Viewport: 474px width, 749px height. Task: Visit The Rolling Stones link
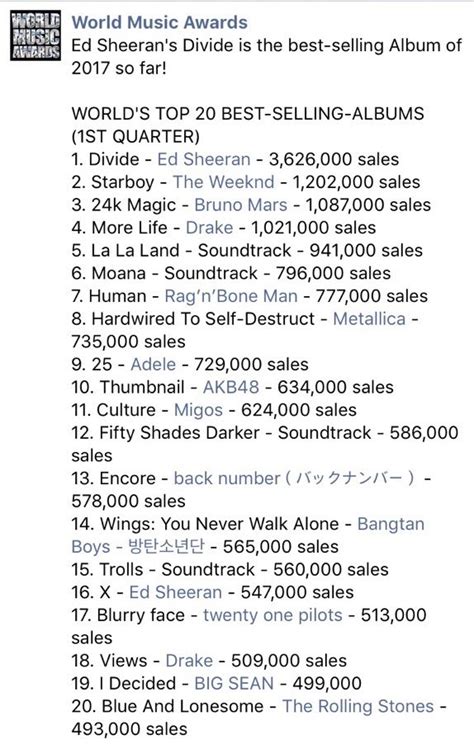358,706
